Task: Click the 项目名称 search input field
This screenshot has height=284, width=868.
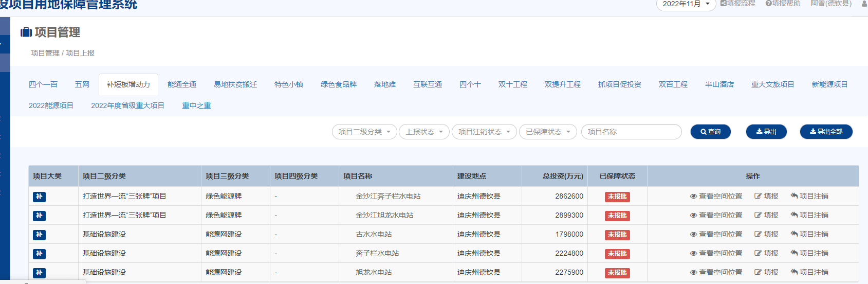Action: pyautogui.click(x=631, y=132)
